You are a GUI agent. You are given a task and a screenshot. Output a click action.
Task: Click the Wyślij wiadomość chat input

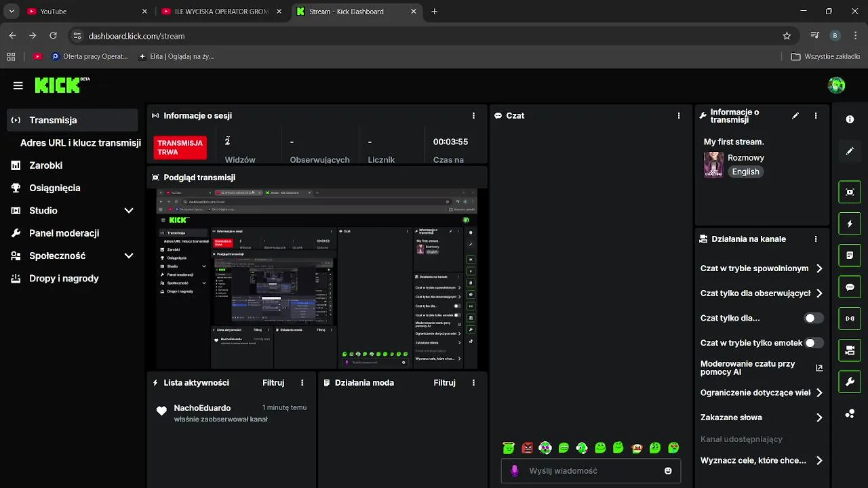[x=591, y=470]
